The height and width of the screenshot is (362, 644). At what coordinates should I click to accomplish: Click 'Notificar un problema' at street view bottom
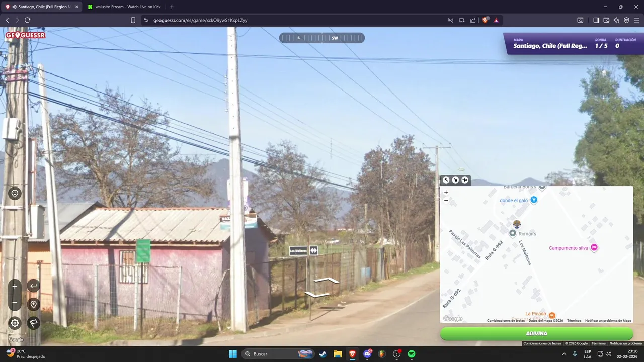[626, 343]
